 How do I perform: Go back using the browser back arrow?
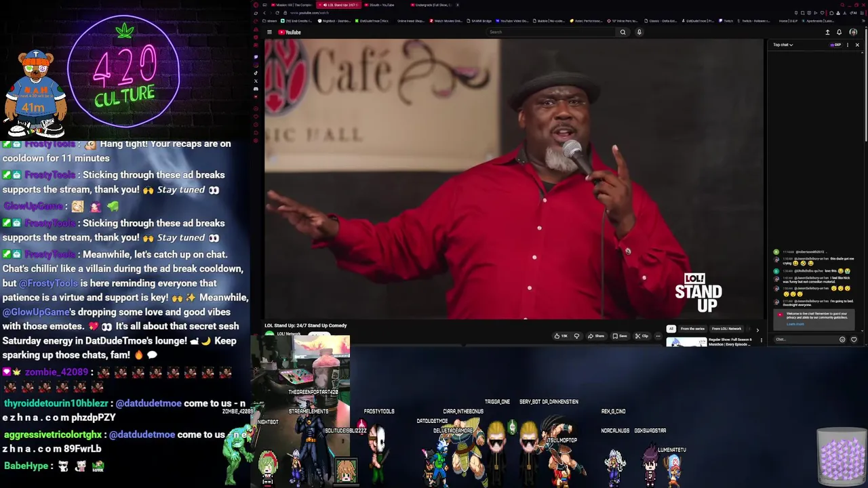pyautogui.click(x=265, y=13)
